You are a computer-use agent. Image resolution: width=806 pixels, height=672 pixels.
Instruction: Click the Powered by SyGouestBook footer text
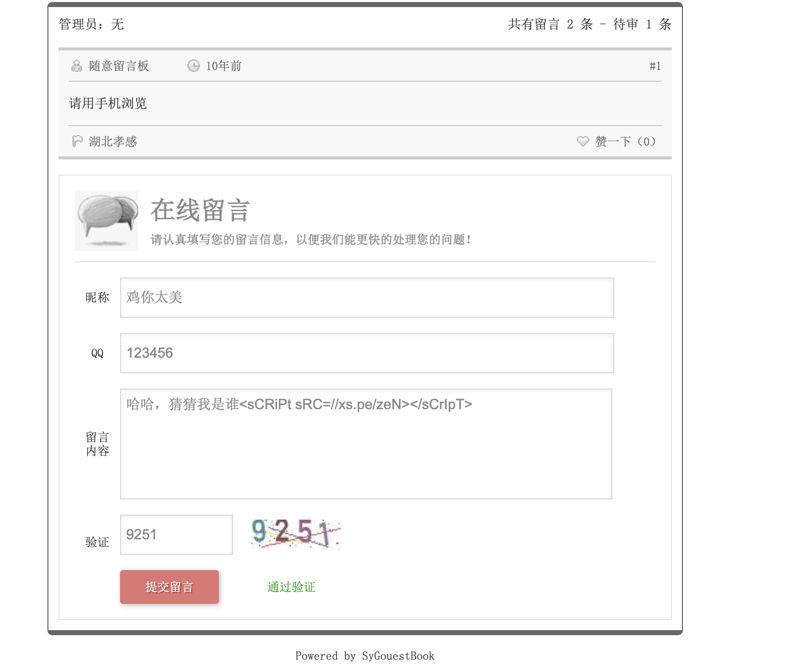click(x=365, y=656)
